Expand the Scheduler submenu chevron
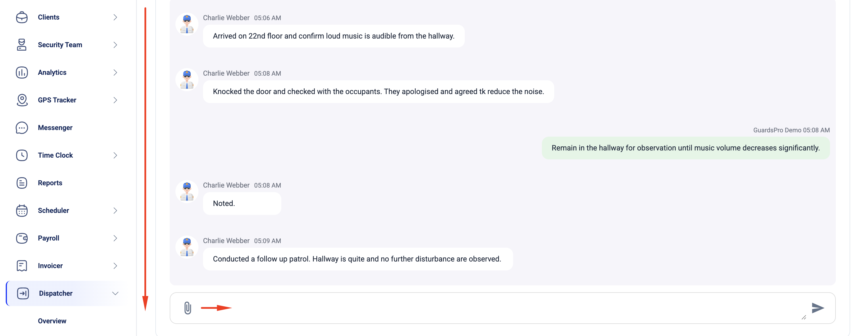The width and height of the screenshot is (868, 336). coord(115,211)
